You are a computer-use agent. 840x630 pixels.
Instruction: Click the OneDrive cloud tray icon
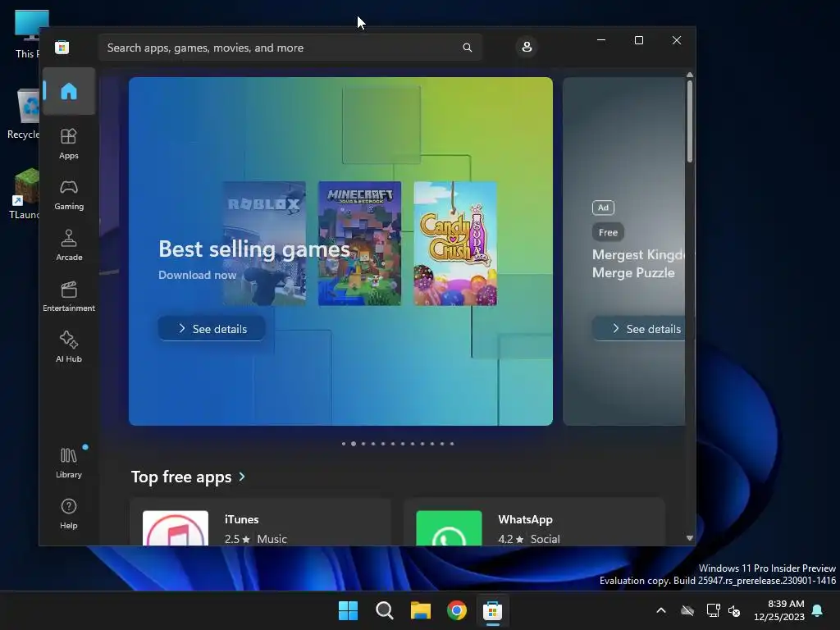point(687,610)
